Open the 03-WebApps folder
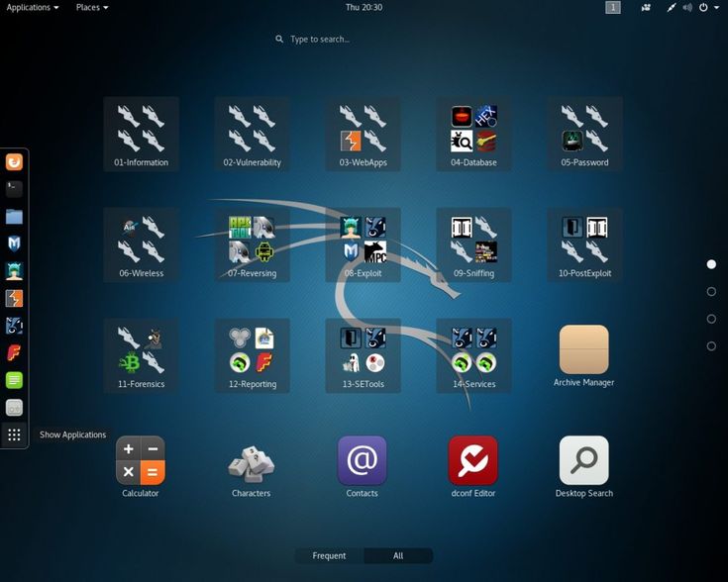728x582 pixels. click(364, 135)
